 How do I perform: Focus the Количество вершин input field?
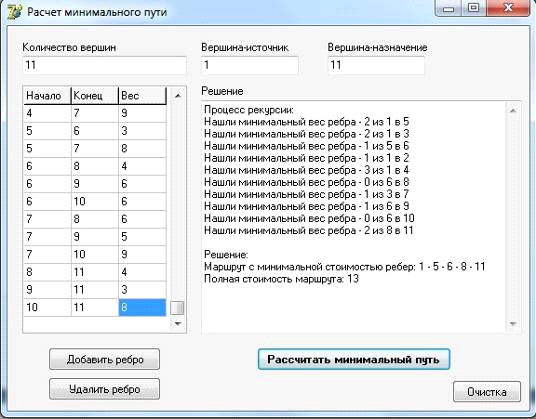[x=104, y=65]
